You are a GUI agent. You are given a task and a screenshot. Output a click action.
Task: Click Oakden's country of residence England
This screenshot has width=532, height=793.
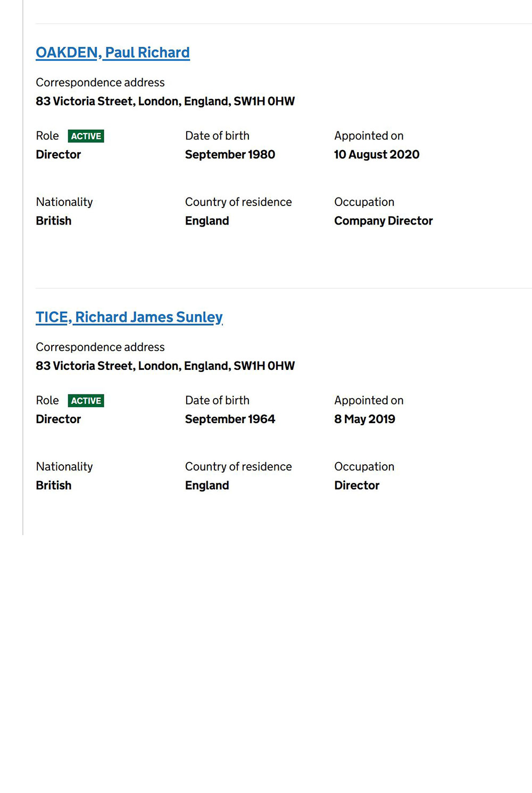point(207,221)
